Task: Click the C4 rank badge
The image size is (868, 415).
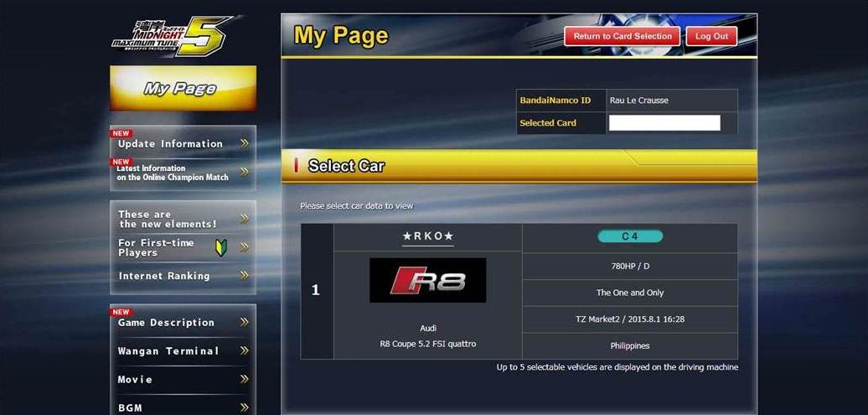Action: pyautogui.click(x=630, y=236)
